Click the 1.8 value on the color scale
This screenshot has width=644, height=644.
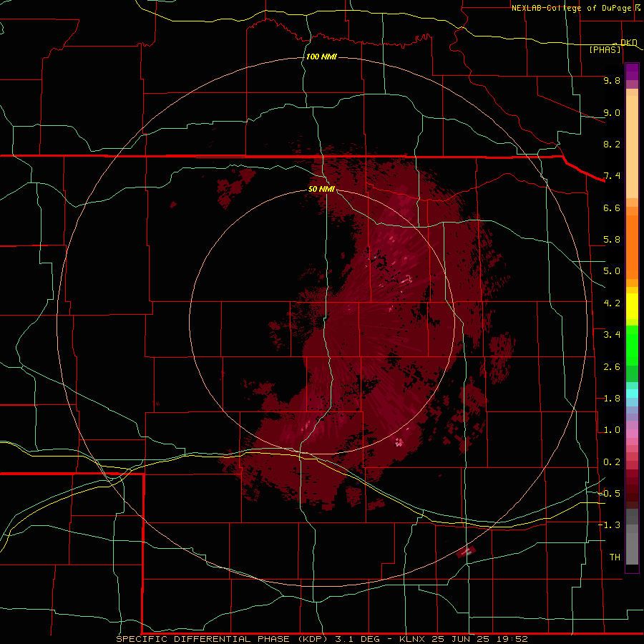(612, 399)
